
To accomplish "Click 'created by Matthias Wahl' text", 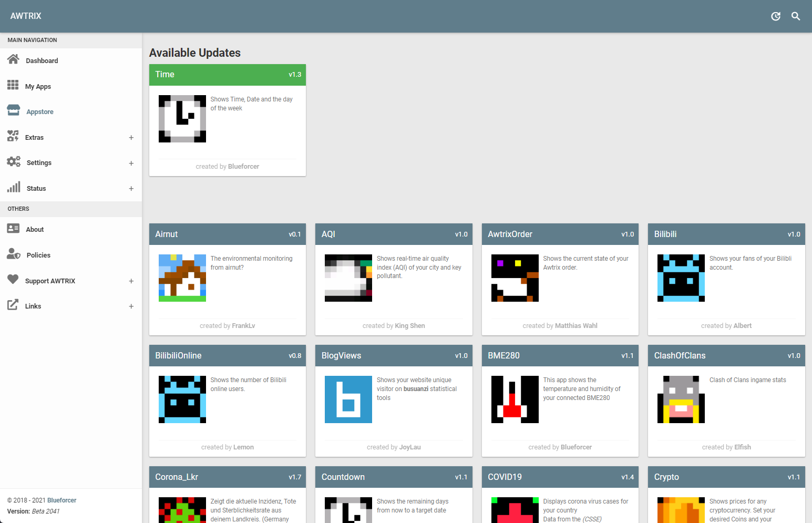I will [560, 326].
